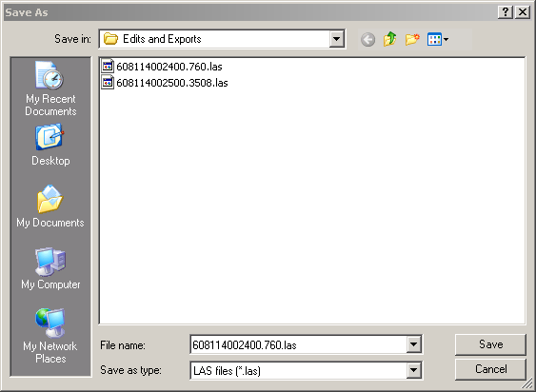
Task: Click the Back navigation arrow icon
Action: (367, 40)
